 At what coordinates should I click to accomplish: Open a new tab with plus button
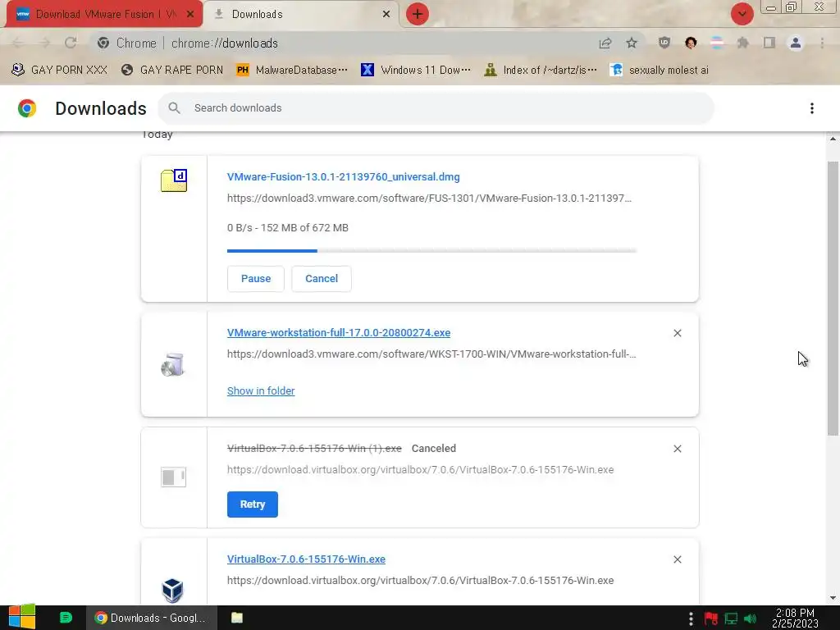(x=418, y=14)
